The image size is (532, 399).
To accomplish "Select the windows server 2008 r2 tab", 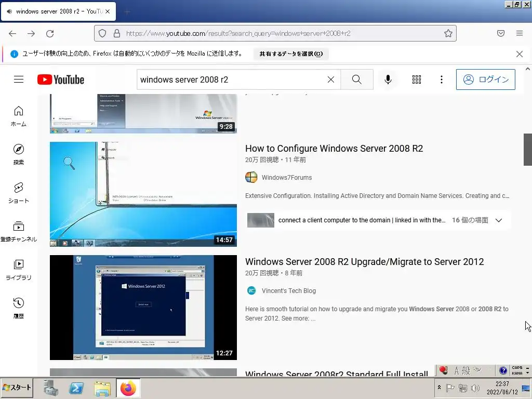I will 58,11.
